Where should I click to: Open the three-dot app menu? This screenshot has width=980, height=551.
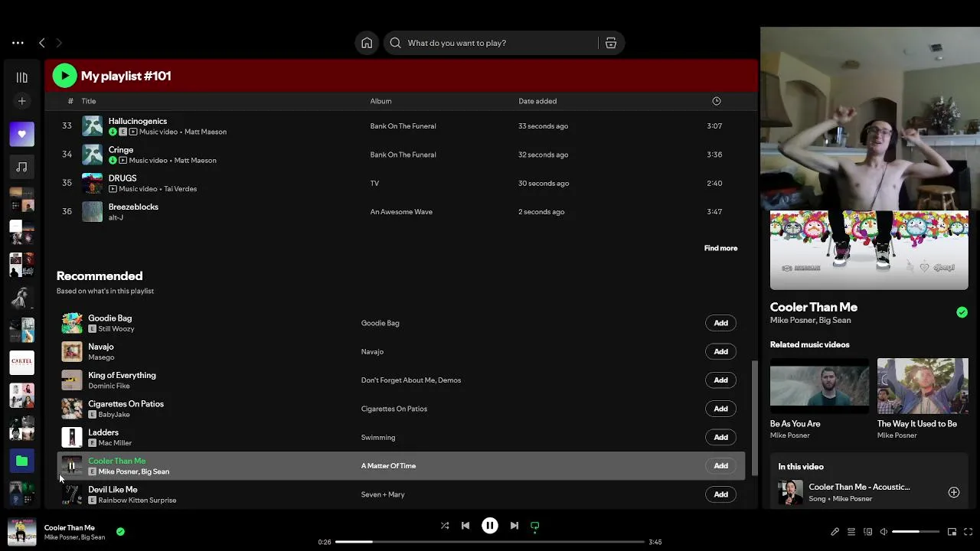click(18, 43)
